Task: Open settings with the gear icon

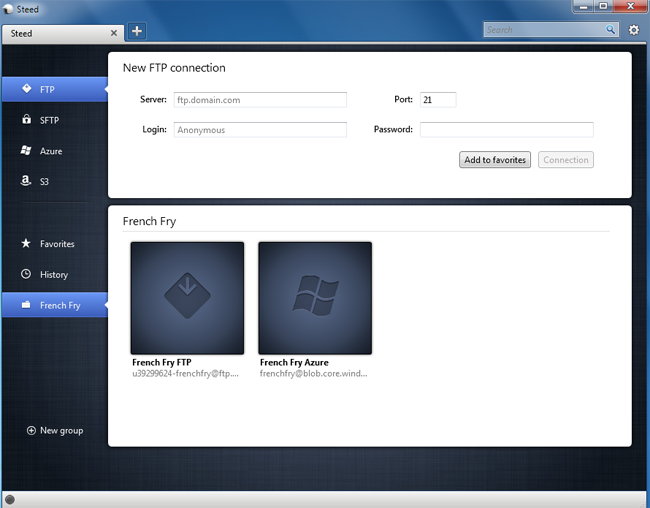Action: pyautogui.click(x=633, y=30)
